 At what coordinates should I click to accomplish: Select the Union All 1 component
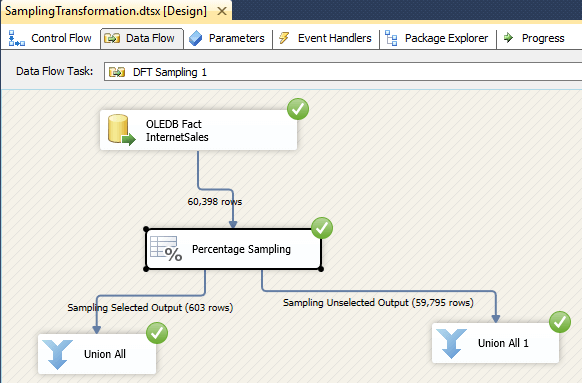click(x=495, y=343)
